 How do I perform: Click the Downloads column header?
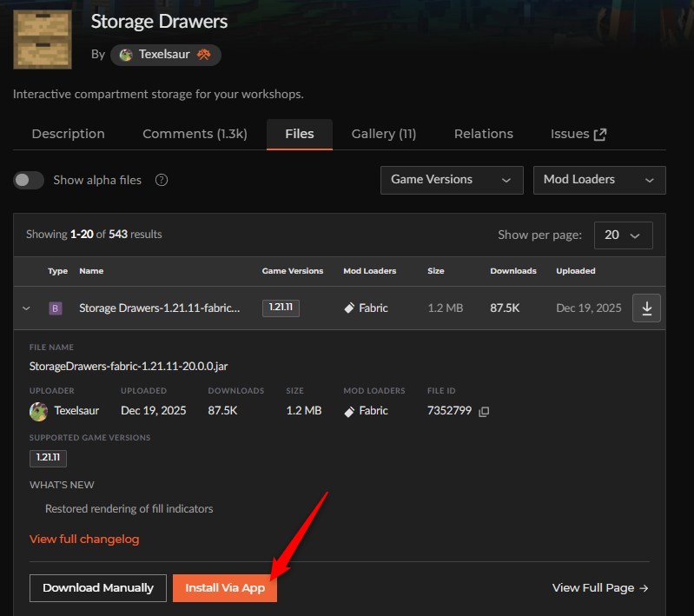pos(513,271)
